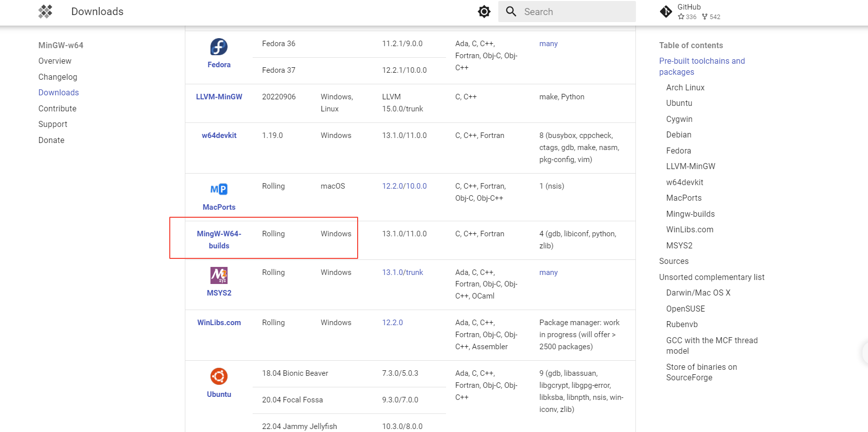Click the 'Table of contents' heading
Image resolution: width=868 pixels, height=432 pixels.
(691, 45)
